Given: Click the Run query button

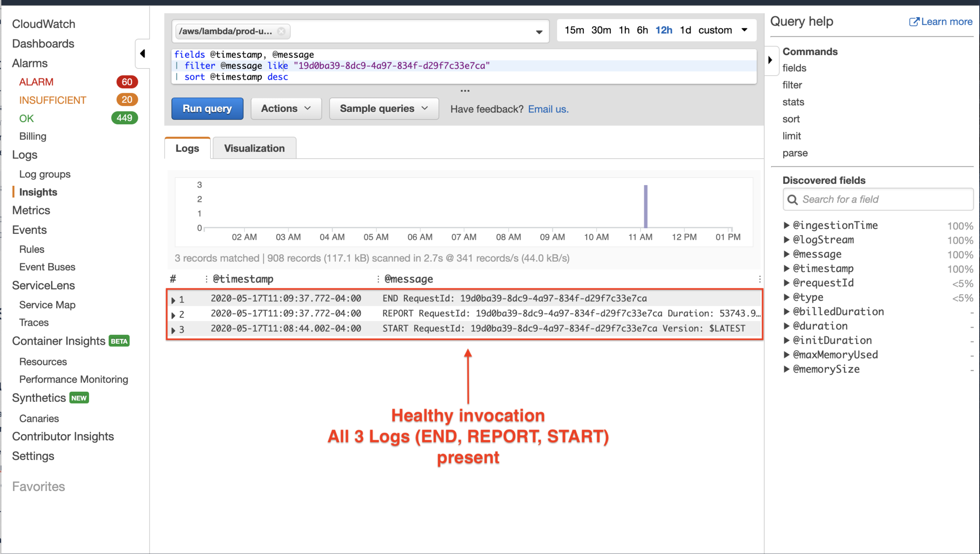Looking at the screenshot, I should (207, 108).
